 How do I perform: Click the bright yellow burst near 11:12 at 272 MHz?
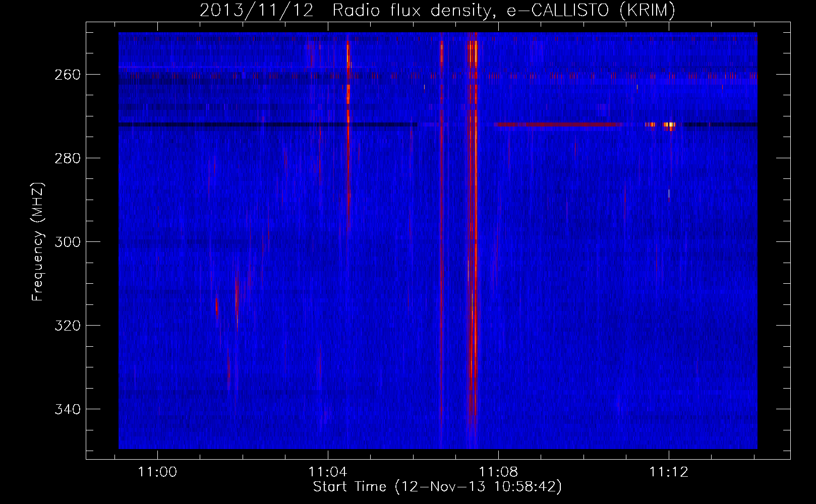tap(669, 125)
